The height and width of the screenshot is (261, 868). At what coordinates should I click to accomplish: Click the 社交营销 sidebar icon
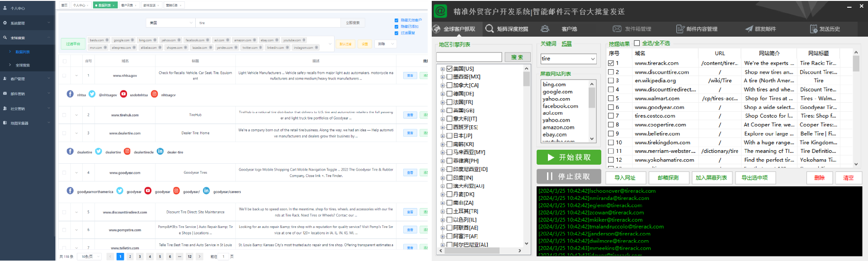5,109
